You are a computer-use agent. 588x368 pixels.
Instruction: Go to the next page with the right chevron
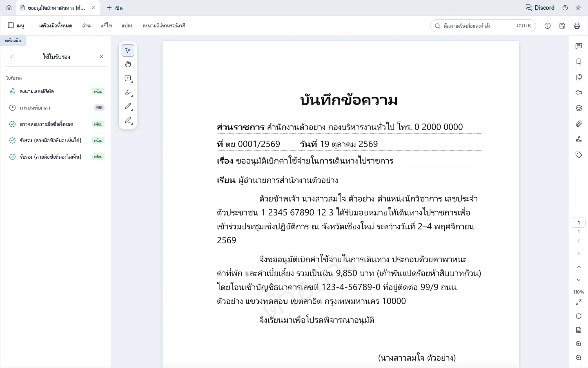click(x=579, y=254)
